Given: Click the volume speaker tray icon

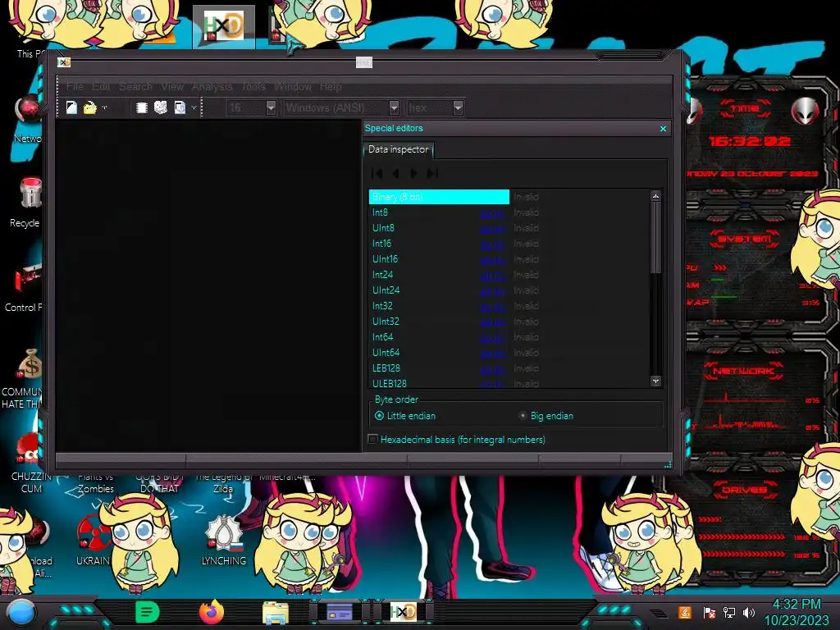Looking at the screenshot, I should coord(749,612).
